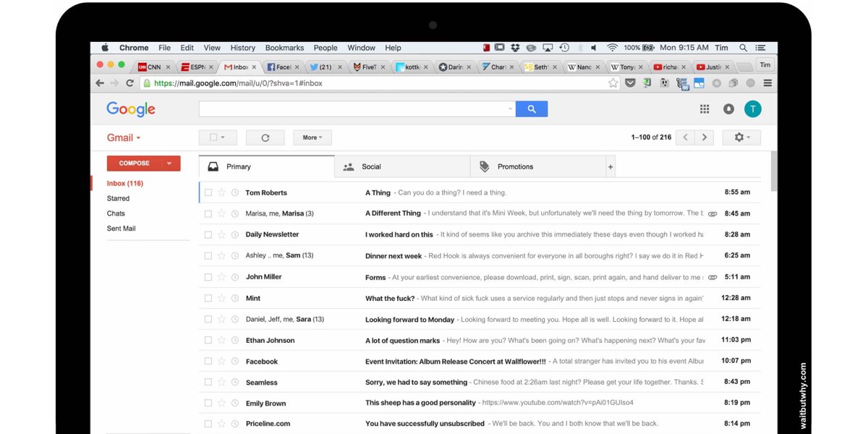Screen dimensions: 868x434
Task: Click clock icon on Mint email
Action: [x=235, y=298]
